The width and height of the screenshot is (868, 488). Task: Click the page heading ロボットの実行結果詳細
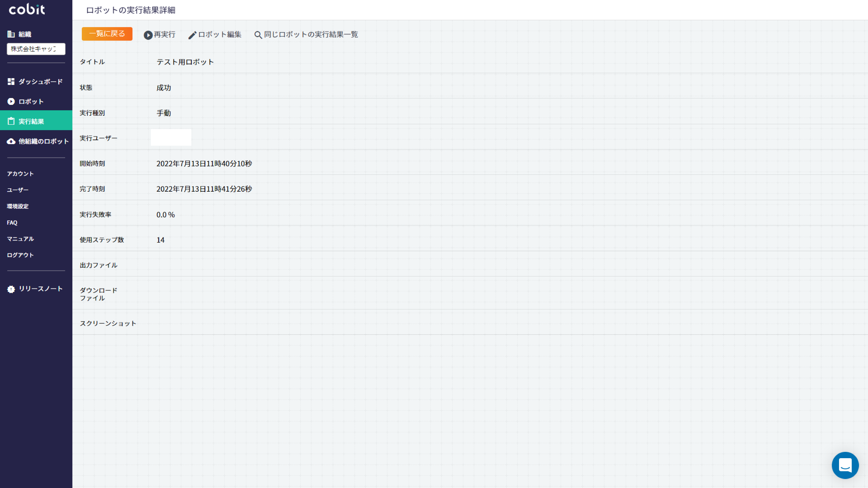[131, 10]
